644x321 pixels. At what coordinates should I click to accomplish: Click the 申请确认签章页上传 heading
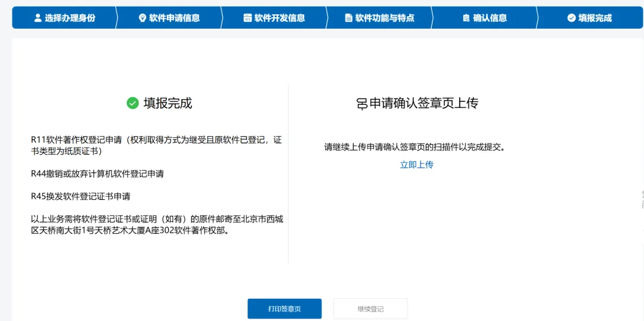tap(424, 103)
